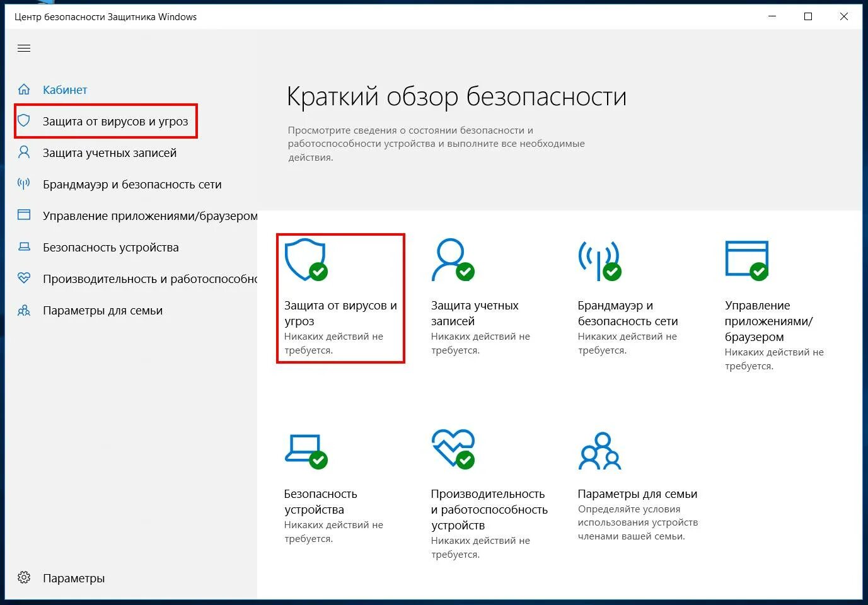The width and height of the screenshot is (868, 605).
Task: Click the large family options tile icon
Action: (599, 451)
